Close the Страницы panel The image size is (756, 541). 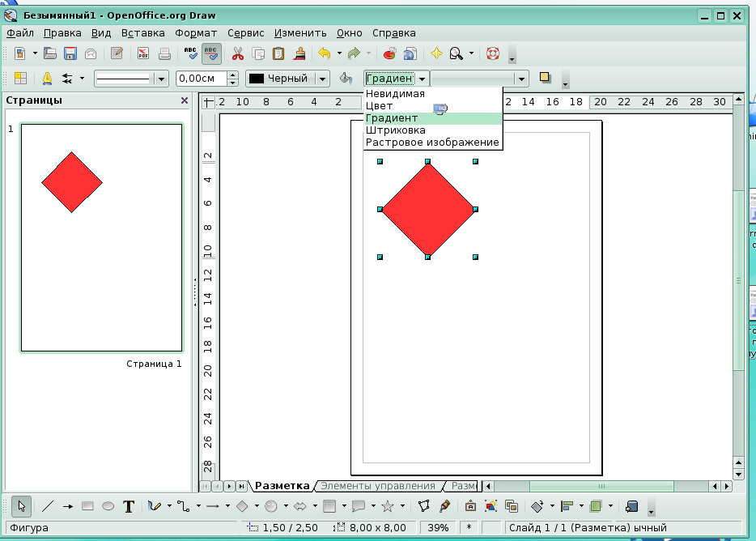185,101
